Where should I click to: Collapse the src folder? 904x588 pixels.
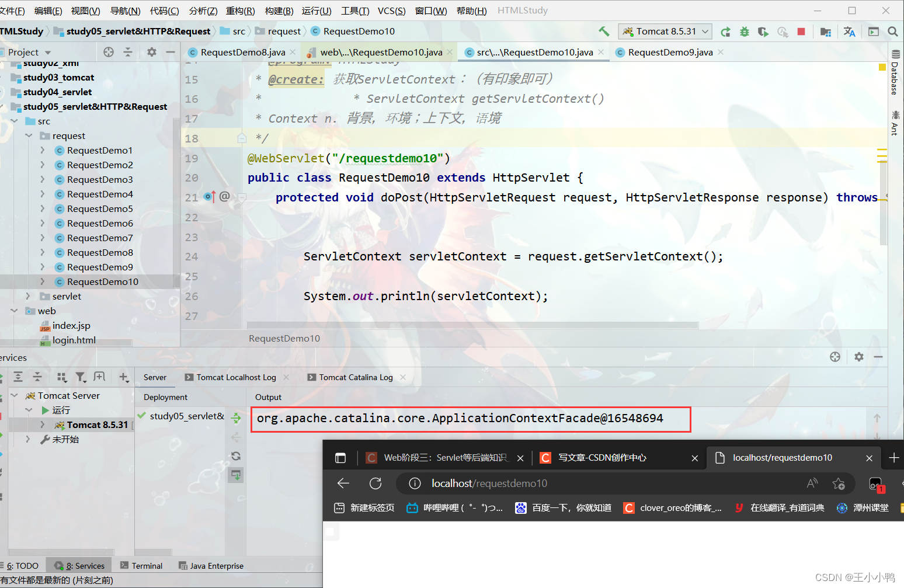pyautogui.click(x=14, y=121)
